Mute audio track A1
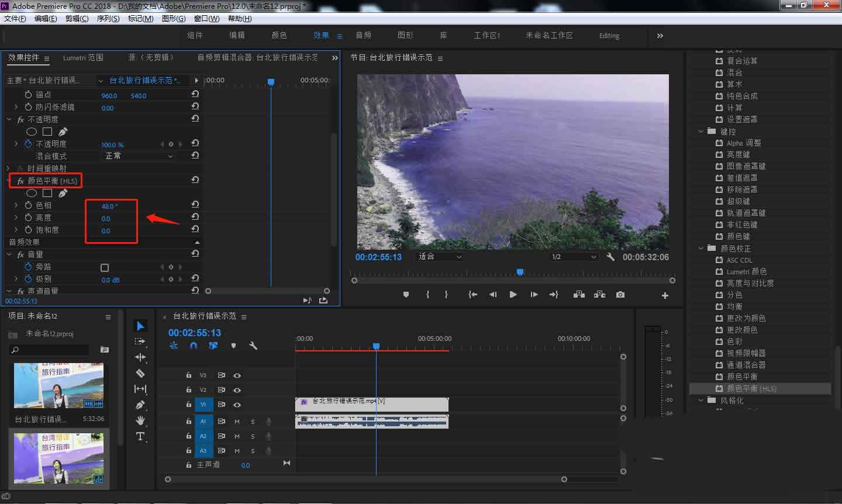 coord(237,421)
